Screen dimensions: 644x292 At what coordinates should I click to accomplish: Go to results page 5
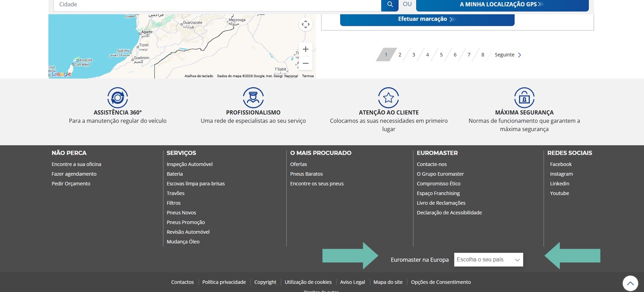pyautogui.click(x=441, y=55)
